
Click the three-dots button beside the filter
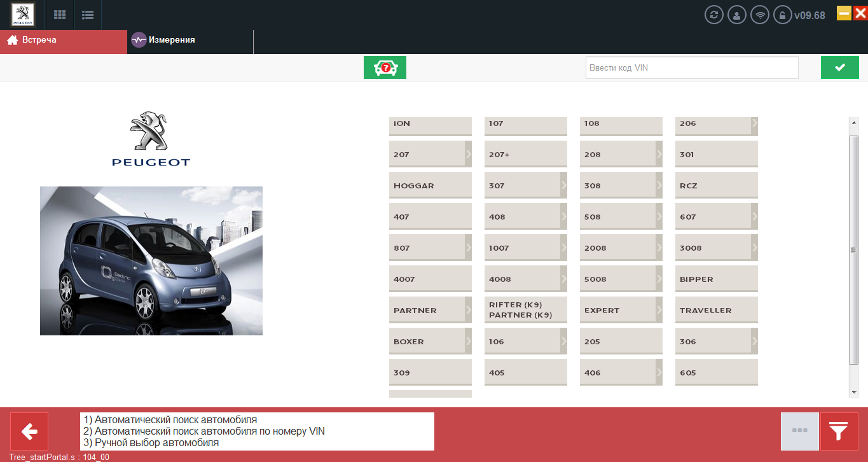pyautogui.click(x=800, y=431)
